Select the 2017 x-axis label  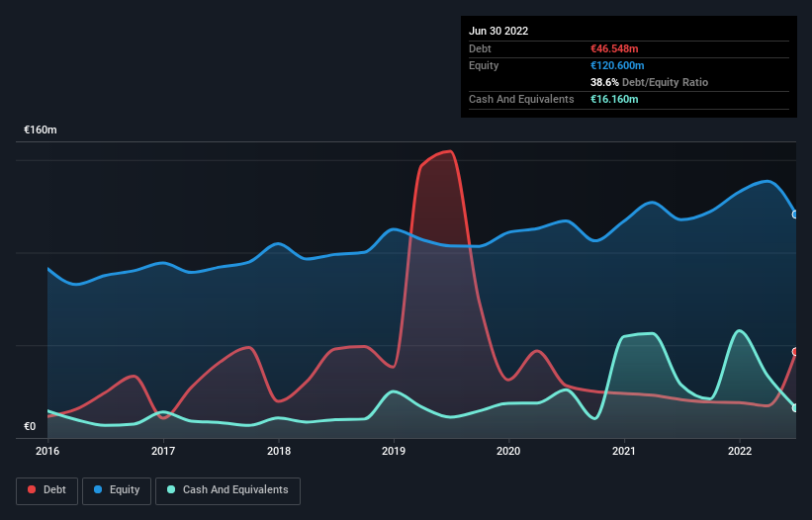[163, 451]
